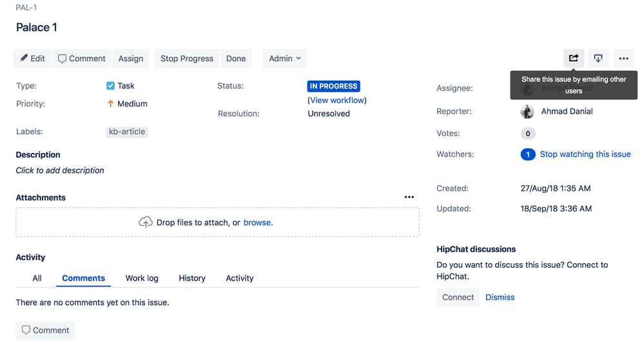
Task: Open the export issue icon menu
Action: coord(598,59)
